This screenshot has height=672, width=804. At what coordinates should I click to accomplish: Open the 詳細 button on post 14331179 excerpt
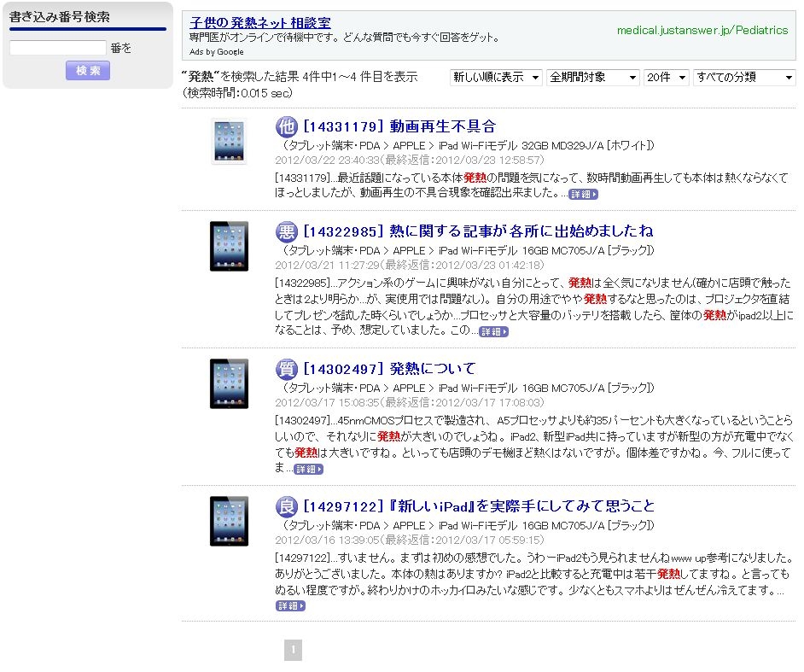click(x=584, y=195)
